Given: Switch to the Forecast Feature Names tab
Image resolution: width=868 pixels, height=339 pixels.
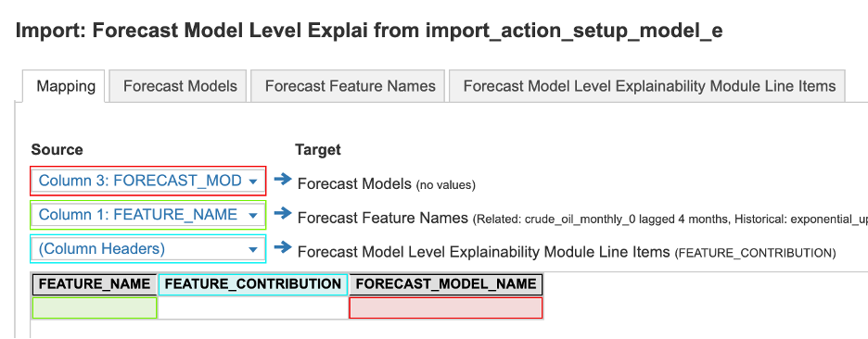Looking at the screenshot, I should click(350, 86).
